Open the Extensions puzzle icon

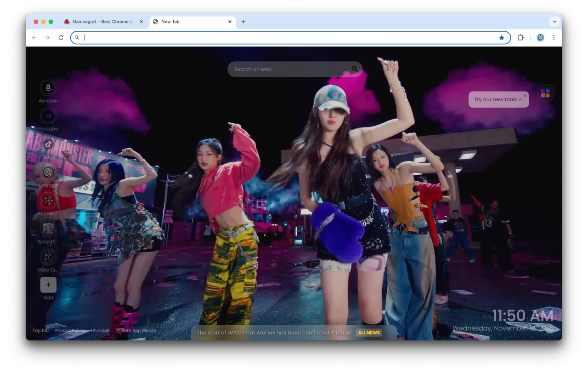point(520,38)
